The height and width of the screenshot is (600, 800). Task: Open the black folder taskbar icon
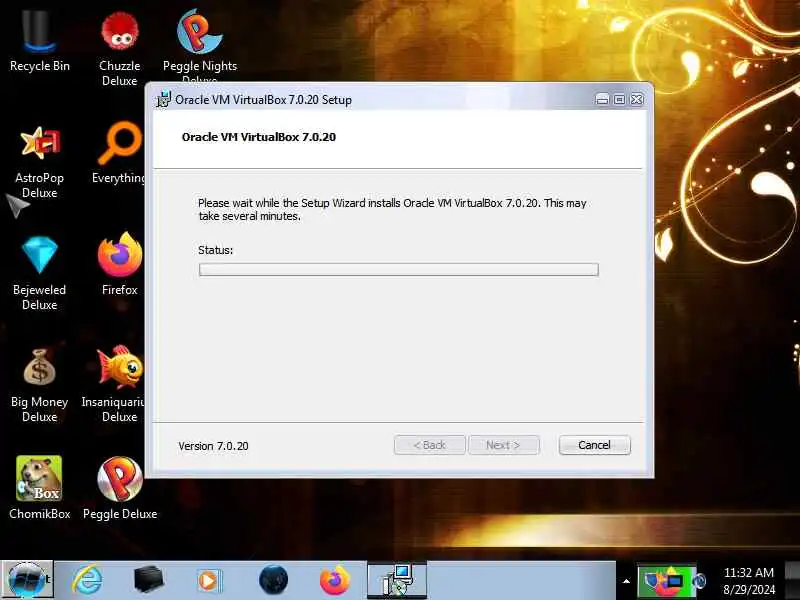point(148,580)
